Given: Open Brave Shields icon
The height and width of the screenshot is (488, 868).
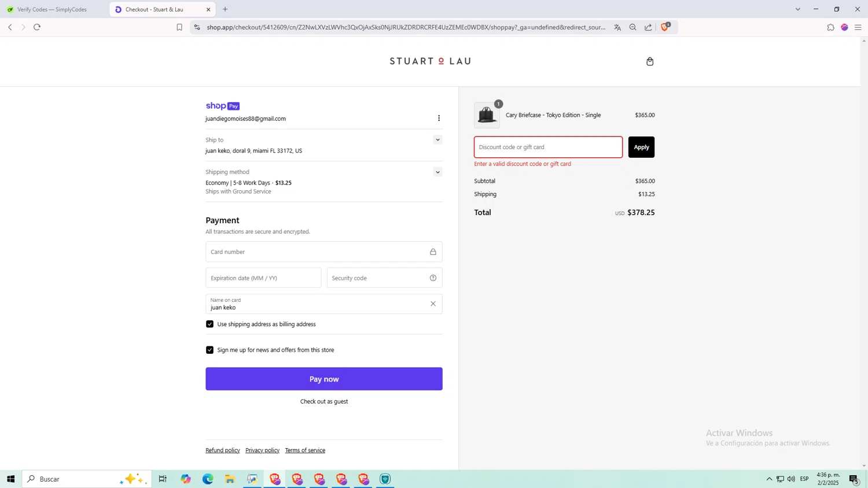Looking at the screenshot, I should 665,27.
